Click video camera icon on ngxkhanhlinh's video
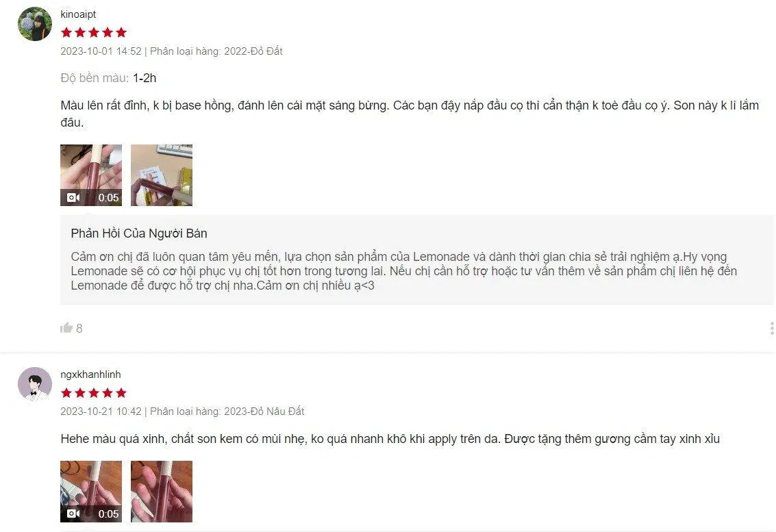776x532 pixels. pos(73,514)
